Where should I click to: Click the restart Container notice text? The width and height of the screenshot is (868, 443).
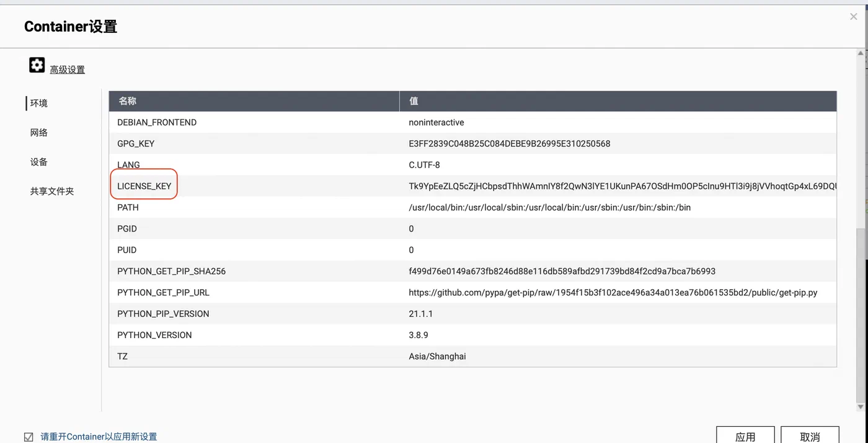[x=99, y=437]
